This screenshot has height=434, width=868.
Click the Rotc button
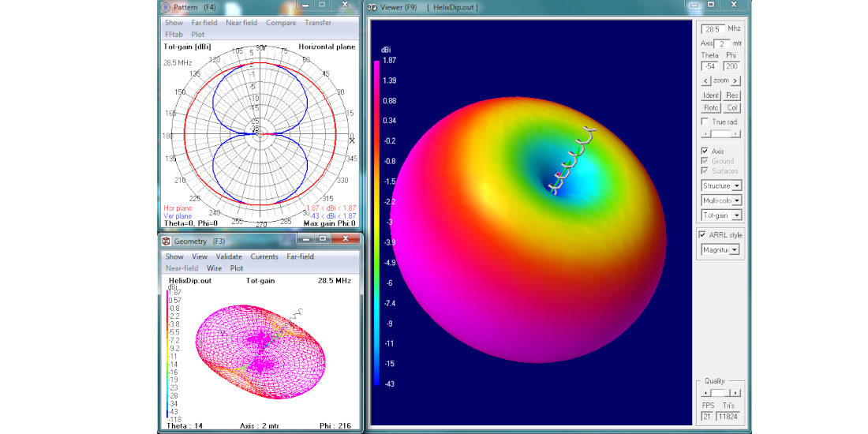711,108
